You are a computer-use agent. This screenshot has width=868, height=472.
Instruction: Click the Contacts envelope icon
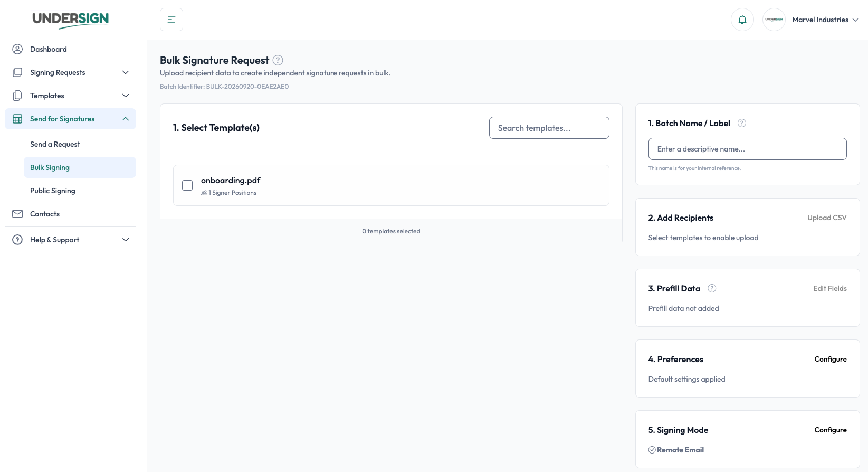pyautogui.click(x=17, y=214)
